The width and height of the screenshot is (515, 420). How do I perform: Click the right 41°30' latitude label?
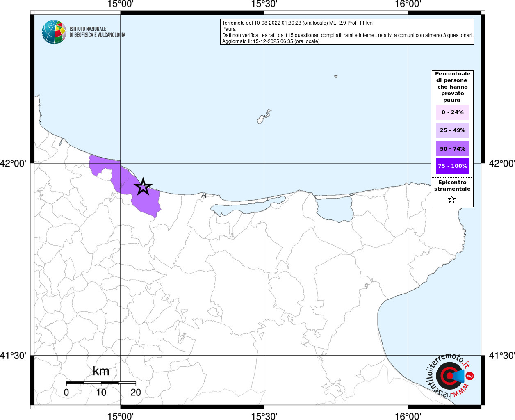pyautogui.click(x=502, y=355)
